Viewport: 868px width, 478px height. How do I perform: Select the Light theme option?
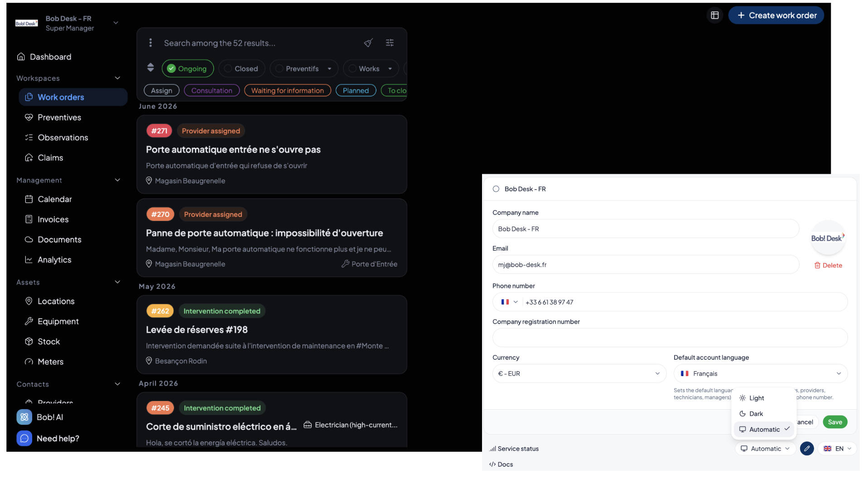[764, 398]
